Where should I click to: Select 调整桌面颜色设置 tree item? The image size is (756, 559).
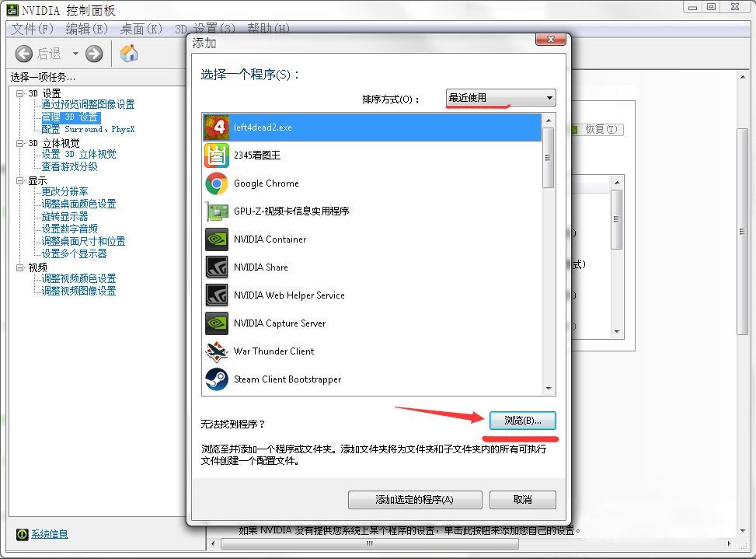pos(78,204)
